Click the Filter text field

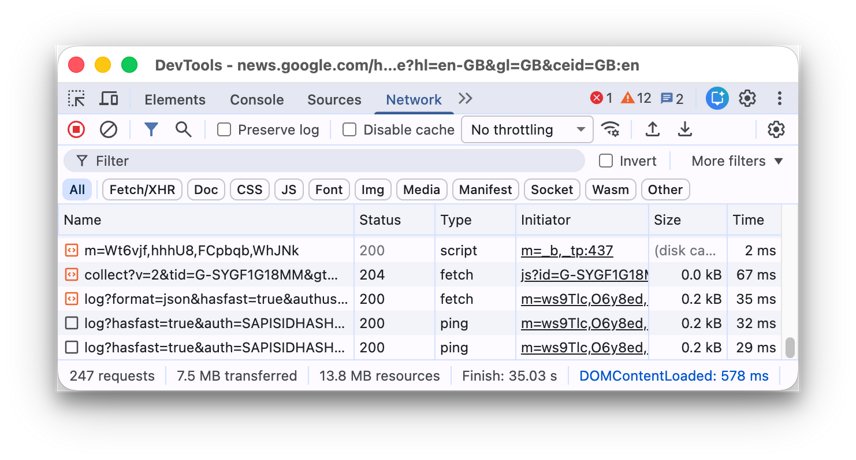324,161
